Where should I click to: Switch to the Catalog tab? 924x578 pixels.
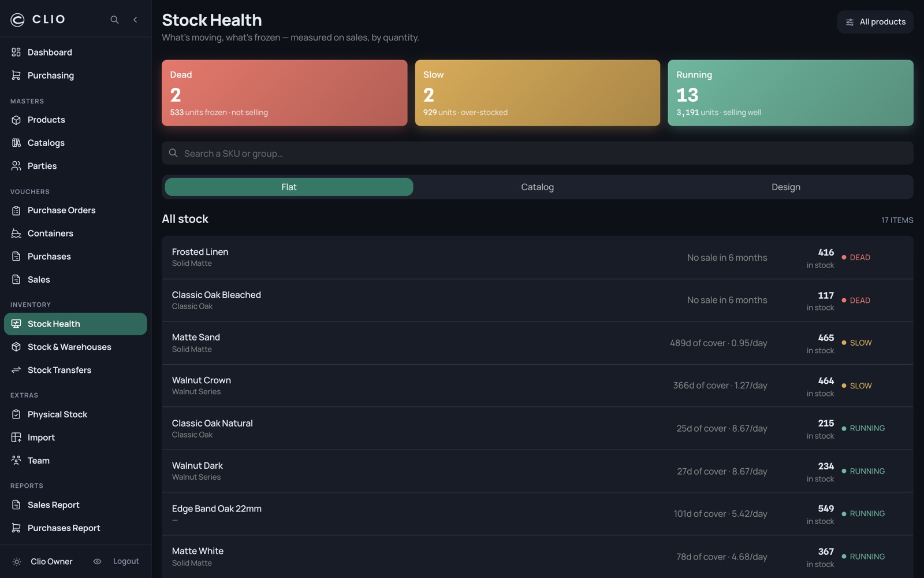[537, 187]
